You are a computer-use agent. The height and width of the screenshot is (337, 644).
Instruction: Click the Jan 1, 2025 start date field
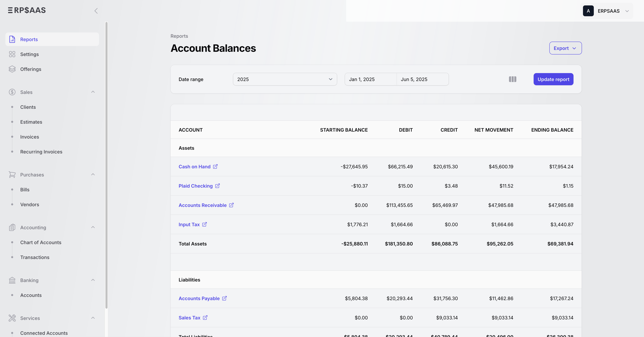click(x=371, y=79)
